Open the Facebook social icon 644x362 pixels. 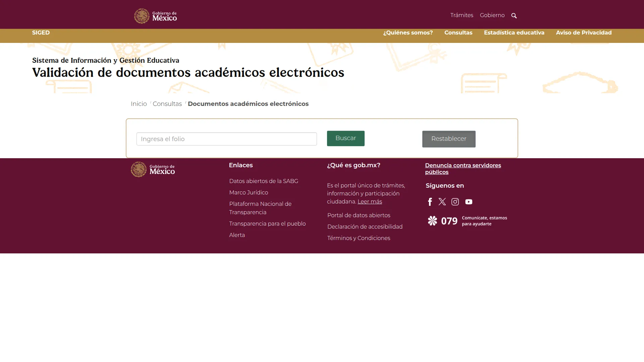point(430,201)
